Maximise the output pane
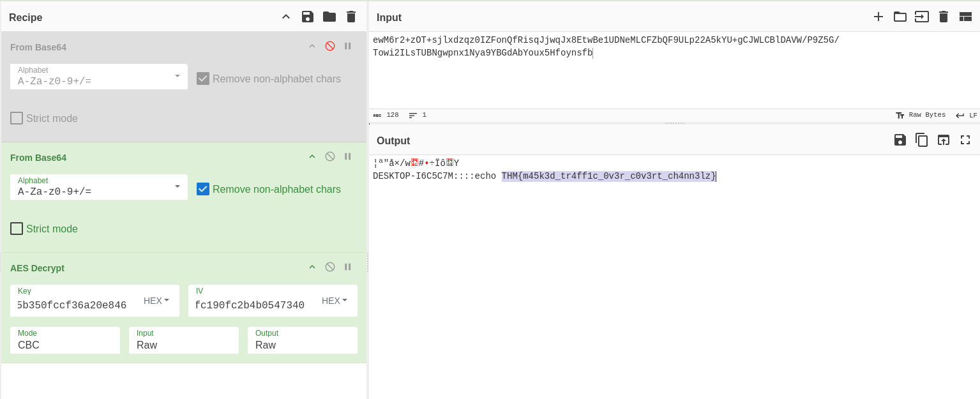980x399 pixels. [x=965, y=140]
